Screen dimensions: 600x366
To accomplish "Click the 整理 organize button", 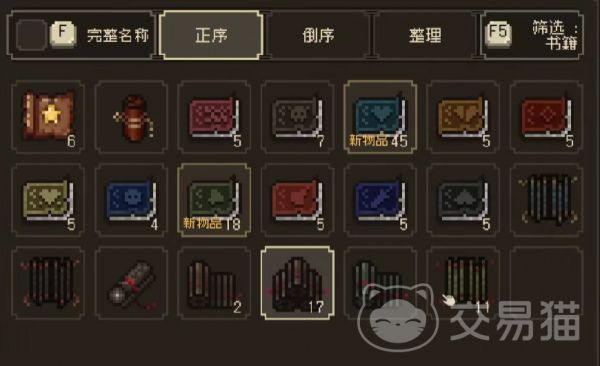I will [425, 35].
